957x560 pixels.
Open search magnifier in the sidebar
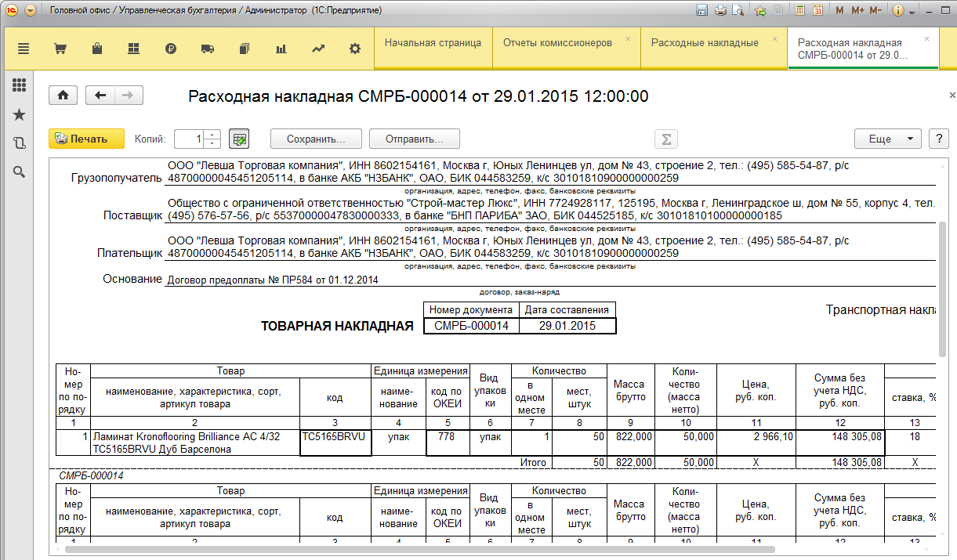tap(19, 172)
